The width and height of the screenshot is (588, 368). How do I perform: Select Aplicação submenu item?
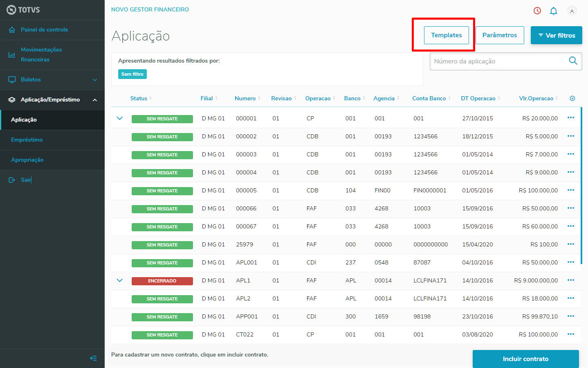52,120
